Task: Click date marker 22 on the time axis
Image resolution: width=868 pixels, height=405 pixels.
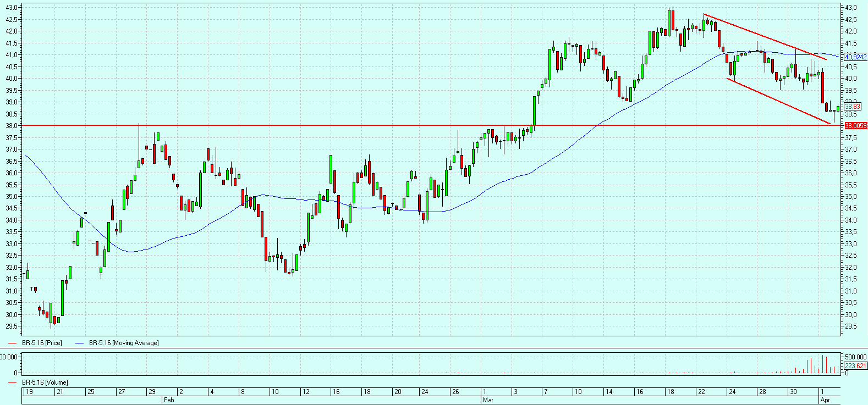Action: click(x=701, y=392)
